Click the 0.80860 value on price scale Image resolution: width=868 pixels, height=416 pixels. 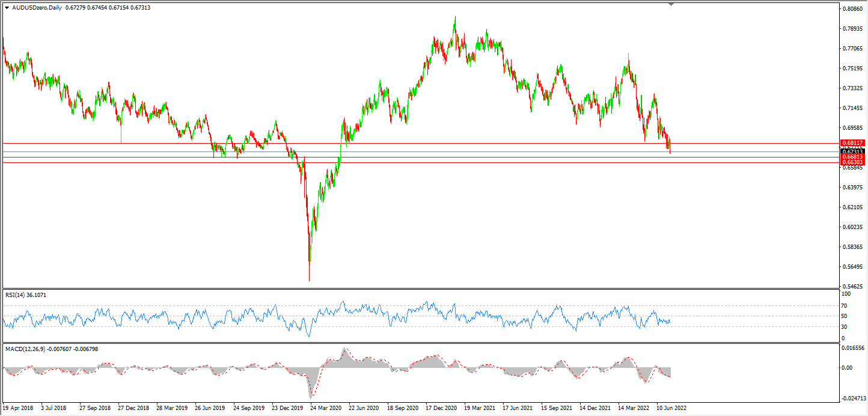[852, 10]
